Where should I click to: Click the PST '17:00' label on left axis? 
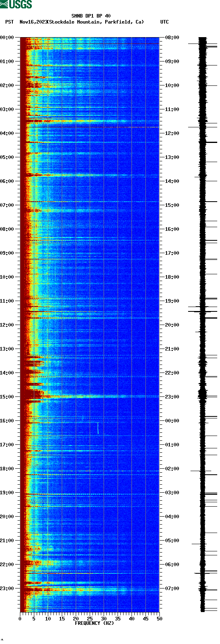coord(7,445)
